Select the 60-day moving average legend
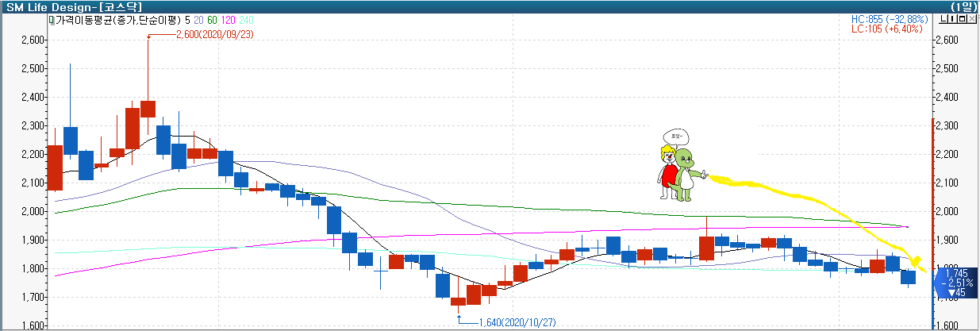This screenshot has height=331, width=980. [x=212, y=18]
